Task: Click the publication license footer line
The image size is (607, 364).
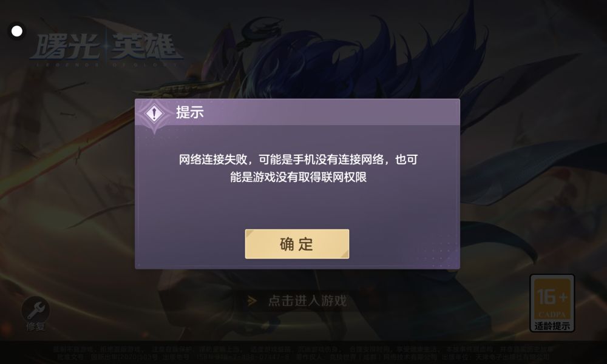Action: click(303, 357)
